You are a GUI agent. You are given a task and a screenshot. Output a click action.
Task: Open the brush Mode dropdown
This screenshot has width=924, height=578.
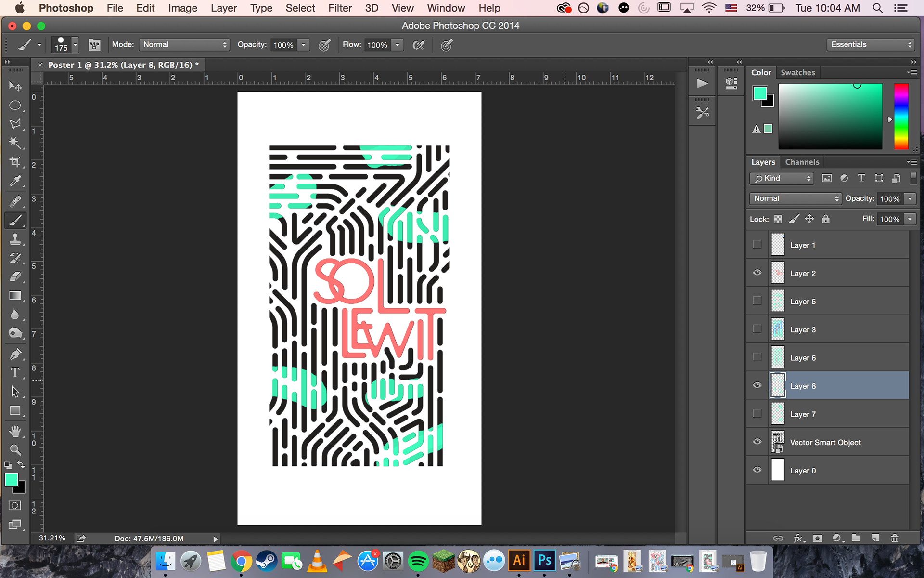[184, 45]
